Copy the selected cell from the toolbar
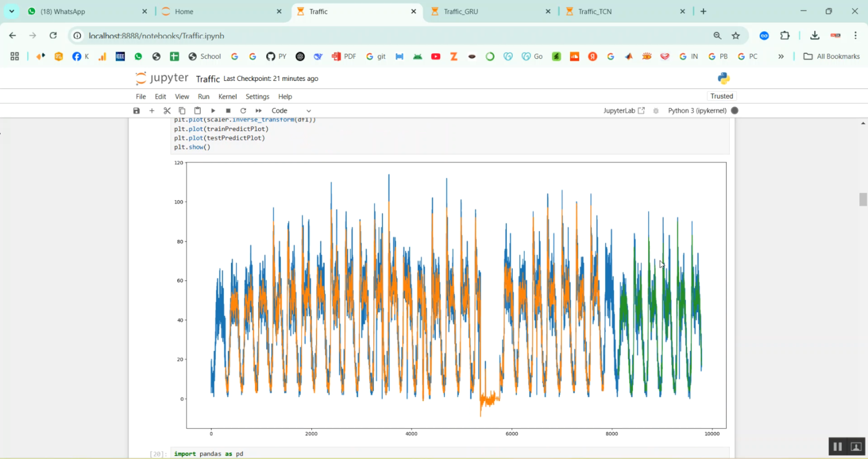The image size is (868, 459). point(182,110)
